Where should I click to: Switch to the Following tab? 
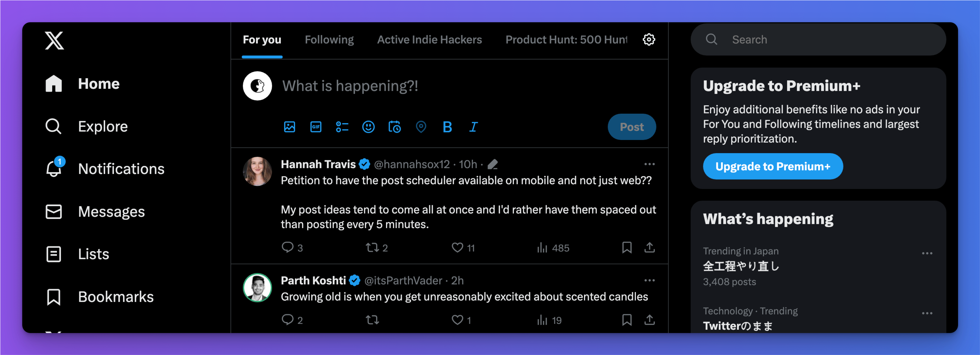click(329, 39)
